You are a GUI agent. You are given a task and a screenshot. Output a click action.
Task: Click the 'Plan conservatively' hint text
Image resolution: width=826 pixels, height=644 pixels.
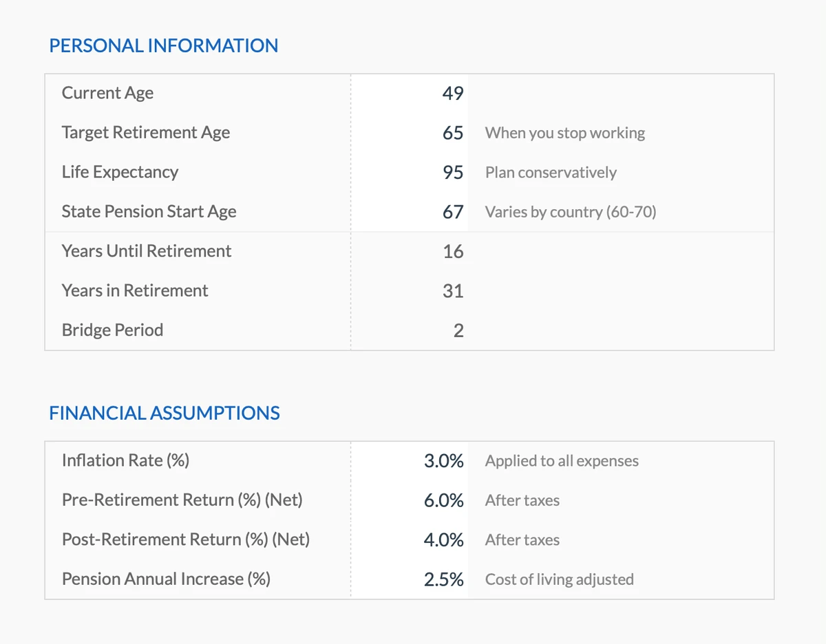[x=551, y=173]
